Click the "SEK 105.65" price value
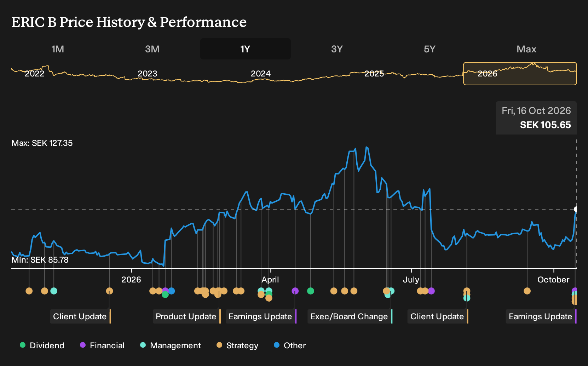 point(546,125)
